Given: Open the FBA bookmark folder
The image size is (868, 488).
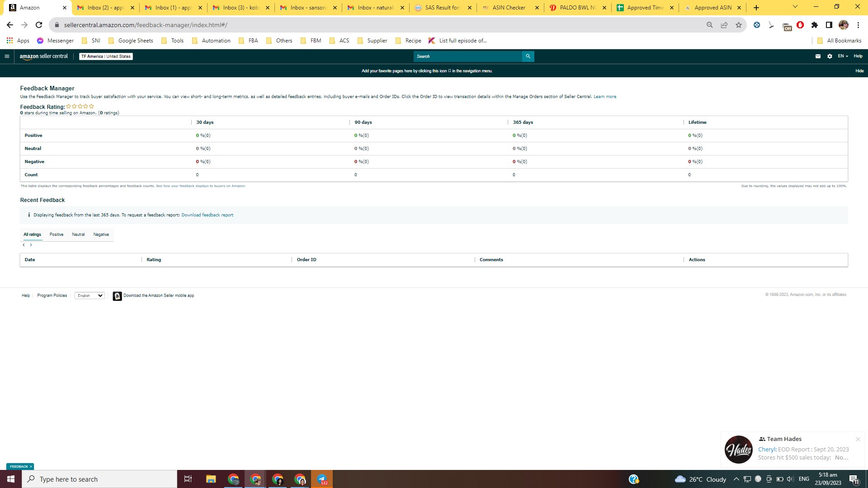Looking at the screenshot, I should (x=248, y=41).
